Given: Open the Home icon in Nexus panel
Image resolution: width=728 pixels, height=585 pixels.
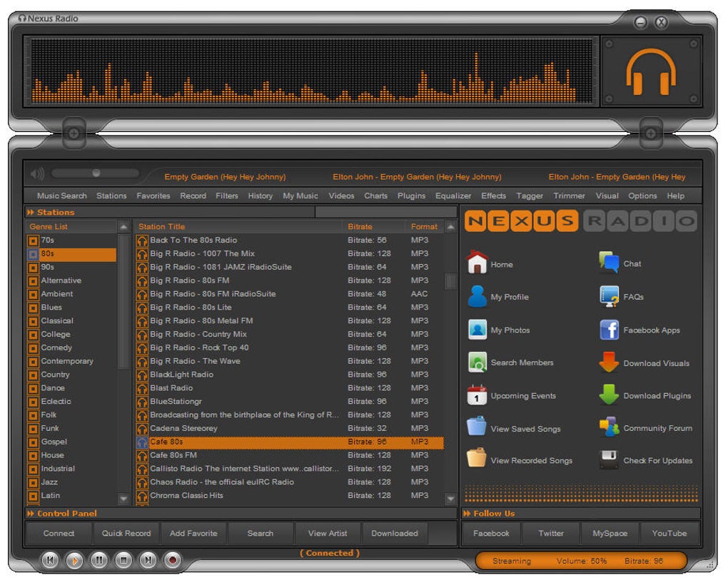Looking at the screenshot, I should tap(477, 263).
